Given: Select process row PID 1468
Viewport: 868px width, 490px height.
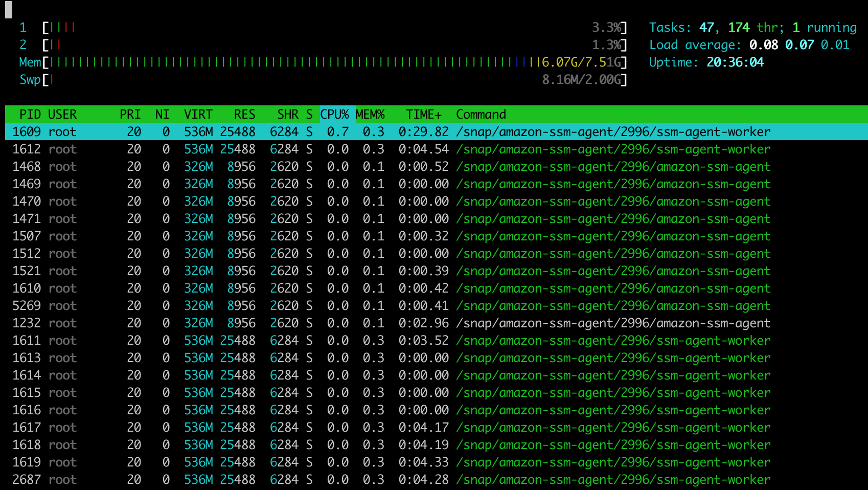Looking at the screenshot, I should click(437, 166).
